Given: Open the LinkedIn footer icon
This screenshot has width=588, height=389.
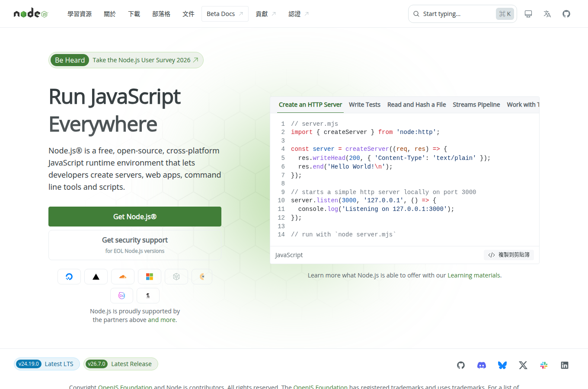Looking at the screenshot, I should coord(565,365).
